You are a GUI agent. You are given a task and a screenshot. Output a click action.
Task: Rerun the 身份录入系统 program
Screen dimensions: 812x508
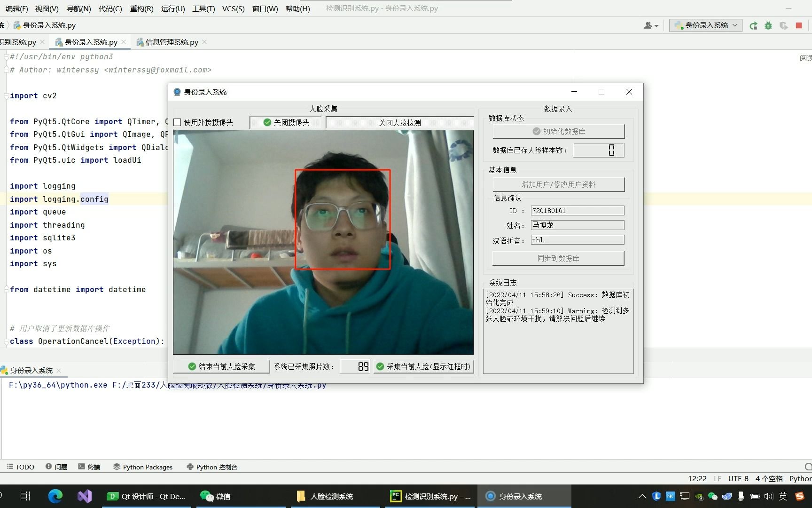coord(753,25)
